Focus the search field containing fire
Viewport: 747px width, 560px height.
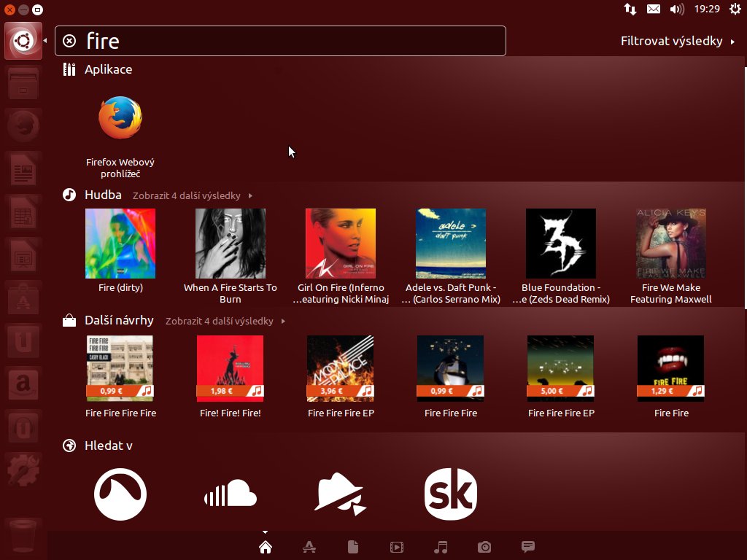[280, 41]
